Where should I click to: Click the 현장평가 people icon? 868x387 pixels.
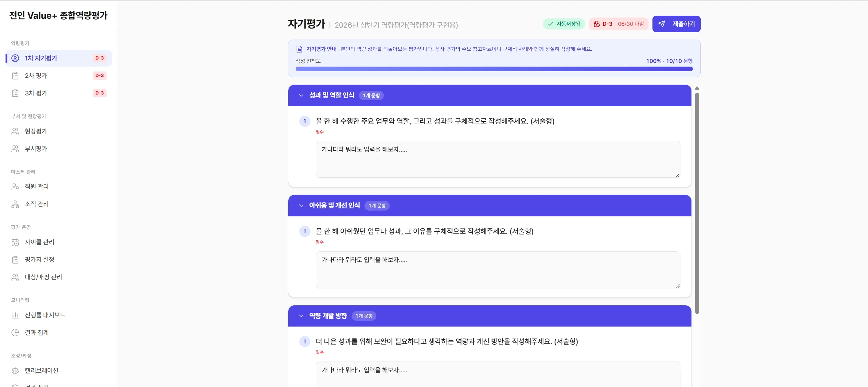pos(15,131)
